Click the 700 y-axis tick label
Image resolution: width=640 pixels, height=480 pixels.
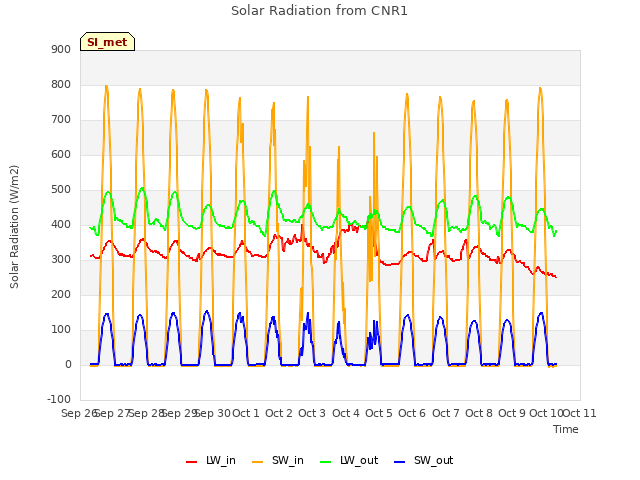click(61, 120)
